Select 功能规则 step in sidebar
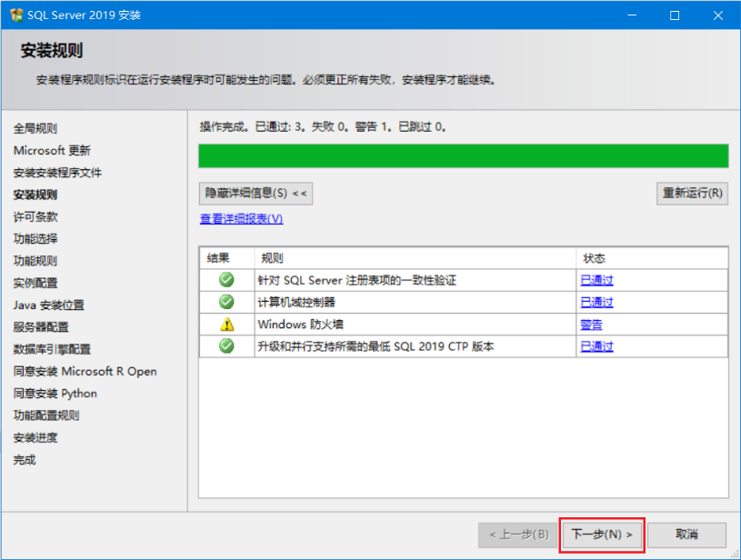 35,261
